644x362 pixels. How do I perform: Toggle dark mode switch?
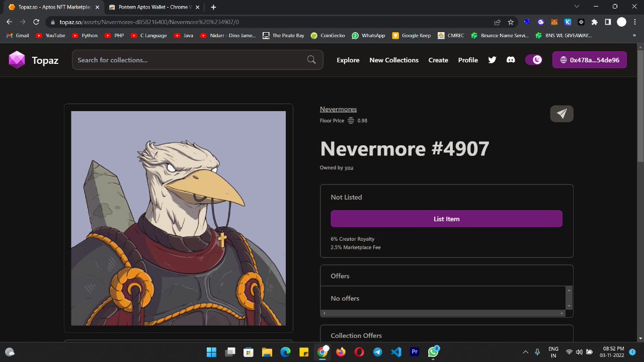[533, 60]
